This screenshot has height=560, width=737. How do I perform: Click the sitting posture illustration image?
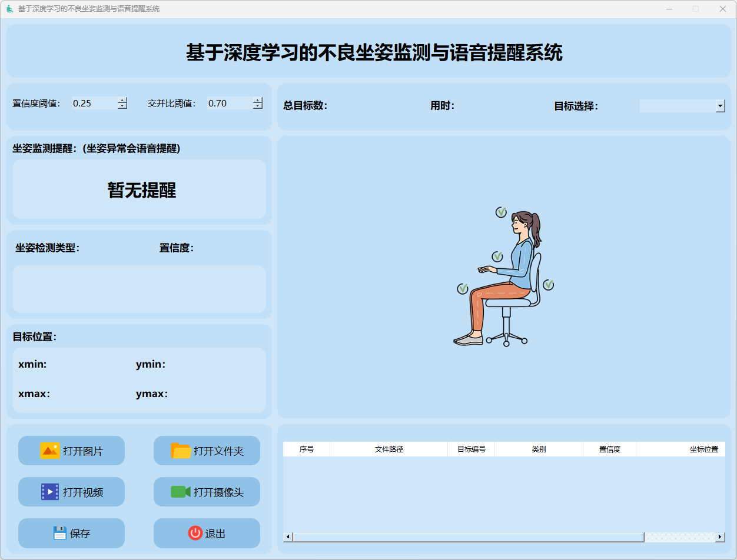pos(504,276)
